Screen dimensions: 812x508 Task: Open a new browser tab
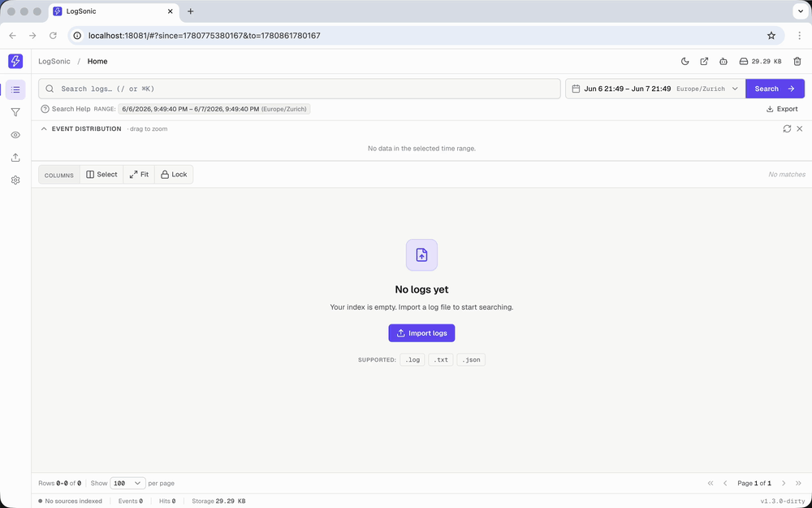[191, 11]
